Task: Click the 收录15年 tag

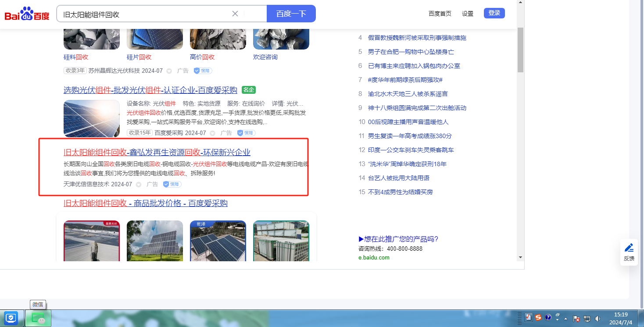Action: pyautogui.click(x=140, y=133)
